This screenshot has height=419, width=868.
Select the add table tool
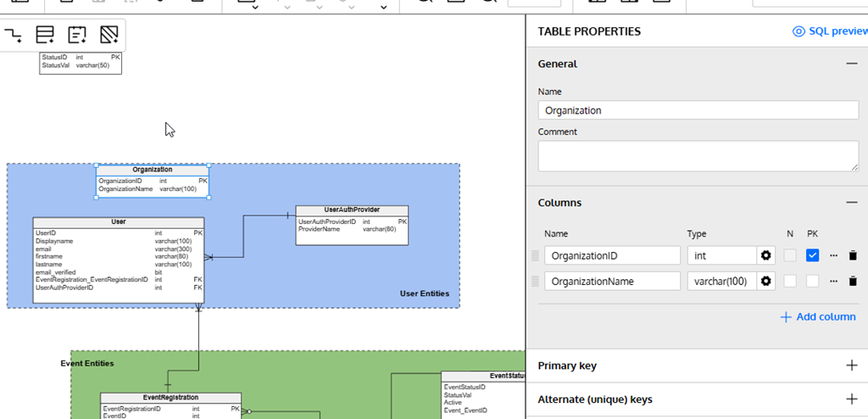(x=45, y=35)
